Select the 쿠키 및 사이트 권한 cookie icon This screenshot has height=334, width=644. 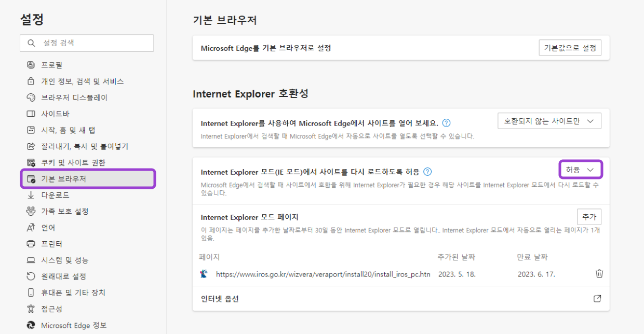[31, 163]
